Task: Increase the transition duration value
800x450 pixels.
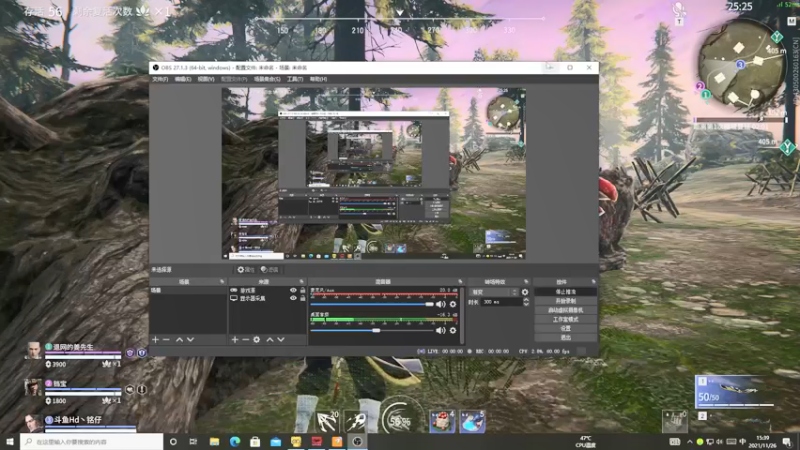Action: coord(526,299)
